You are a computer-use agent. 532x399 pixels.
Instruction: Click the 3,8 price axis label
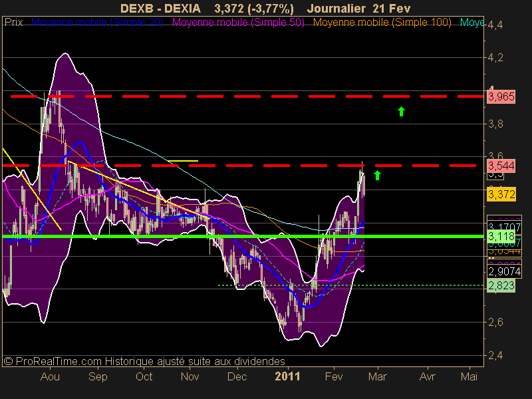pyautogui.click(x=495, y=124)
